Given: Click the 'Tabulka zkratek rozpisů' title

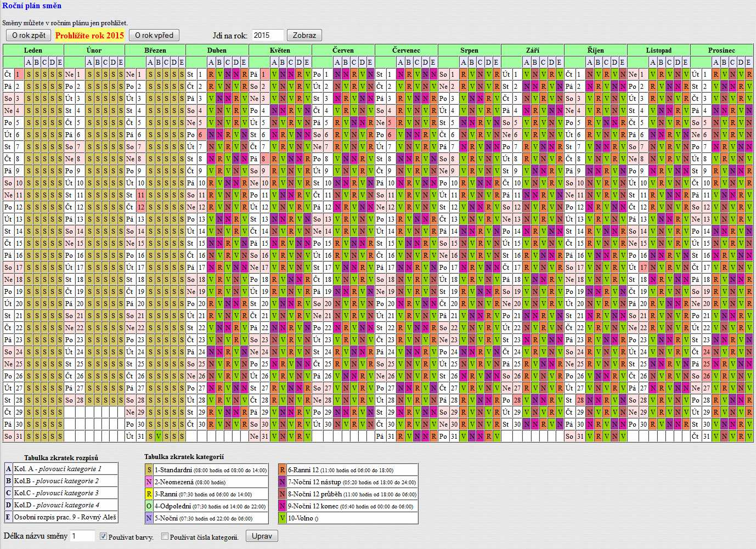Looking at the screenshot, I should (x=61, y=457).
